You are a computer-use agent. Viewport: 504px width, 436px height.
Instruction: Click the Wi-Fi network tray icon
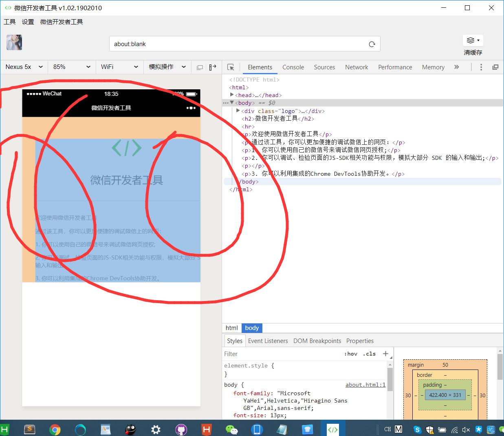click(x=454, y=429)
